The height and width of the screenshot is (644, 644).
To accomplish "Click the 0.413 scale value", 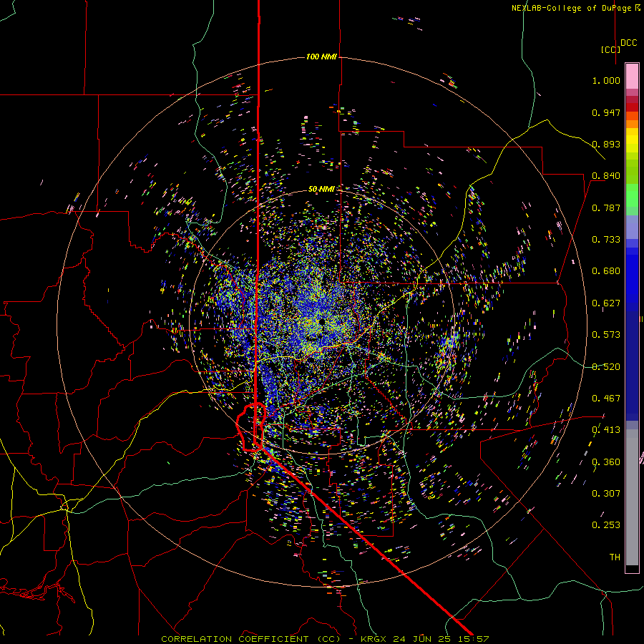I will [606, 430].
